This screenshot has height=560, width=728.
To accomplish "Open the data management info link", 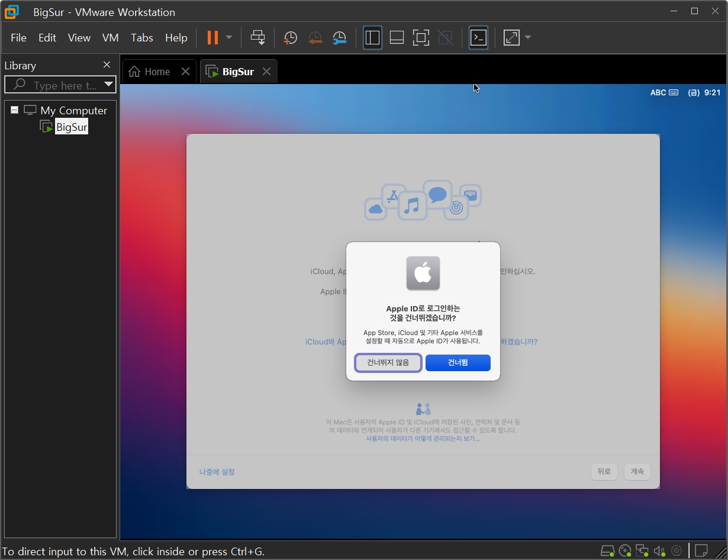I will (x=423, y=439).
